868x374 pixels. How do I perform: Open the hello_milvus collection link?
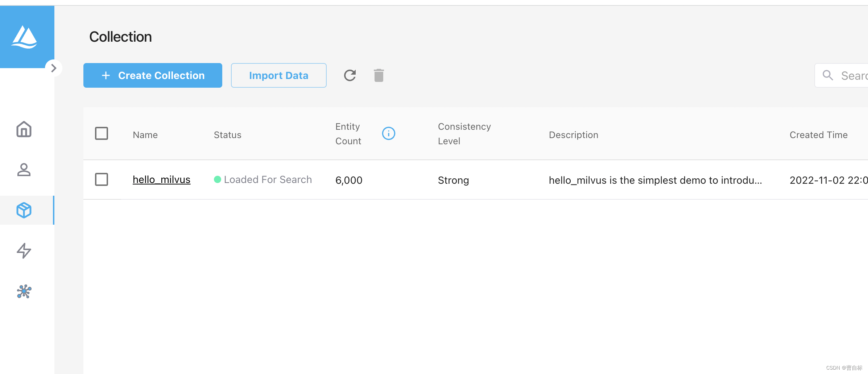161,180
